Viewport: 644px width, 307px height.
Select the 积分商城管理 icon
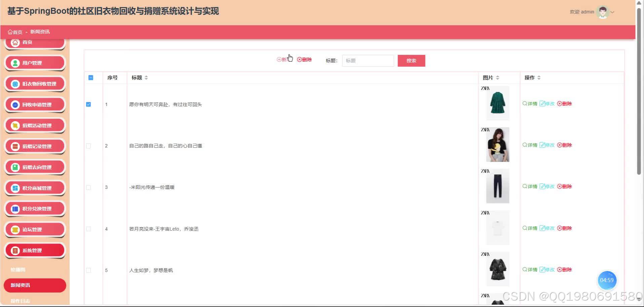(x=15, y=188)
